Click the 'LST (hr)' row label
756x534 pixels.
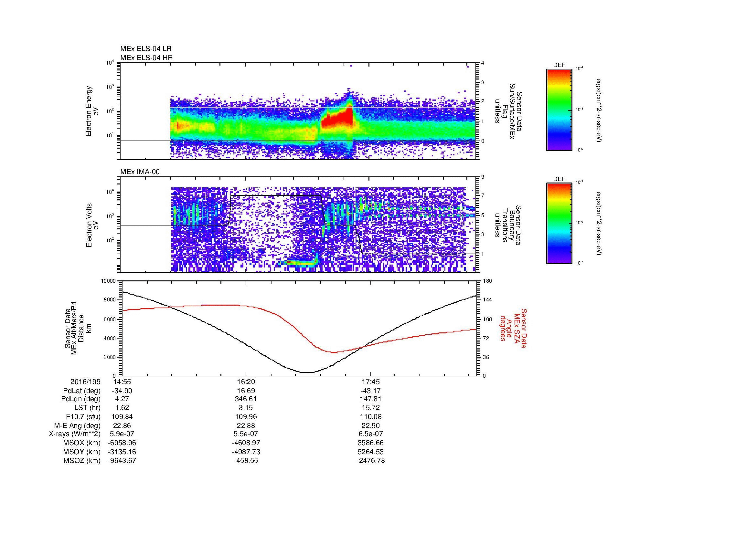(87, 408)
